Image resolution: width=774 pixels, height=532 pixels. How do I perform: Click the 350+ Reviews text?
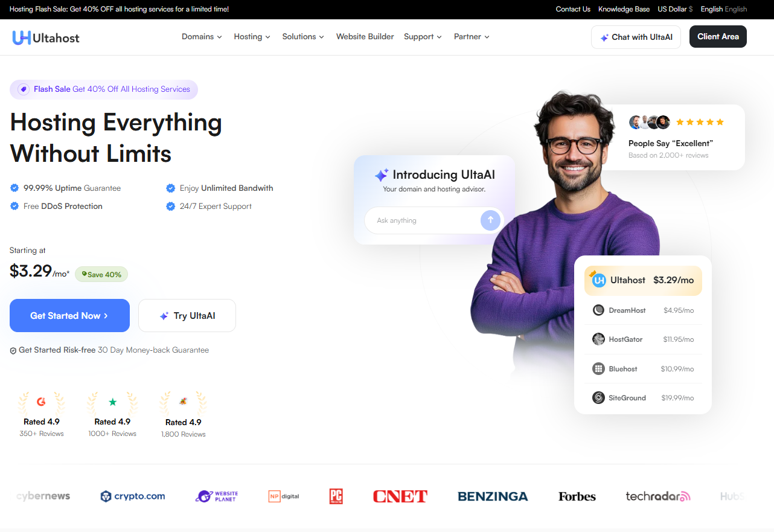[x=42, y=434]
